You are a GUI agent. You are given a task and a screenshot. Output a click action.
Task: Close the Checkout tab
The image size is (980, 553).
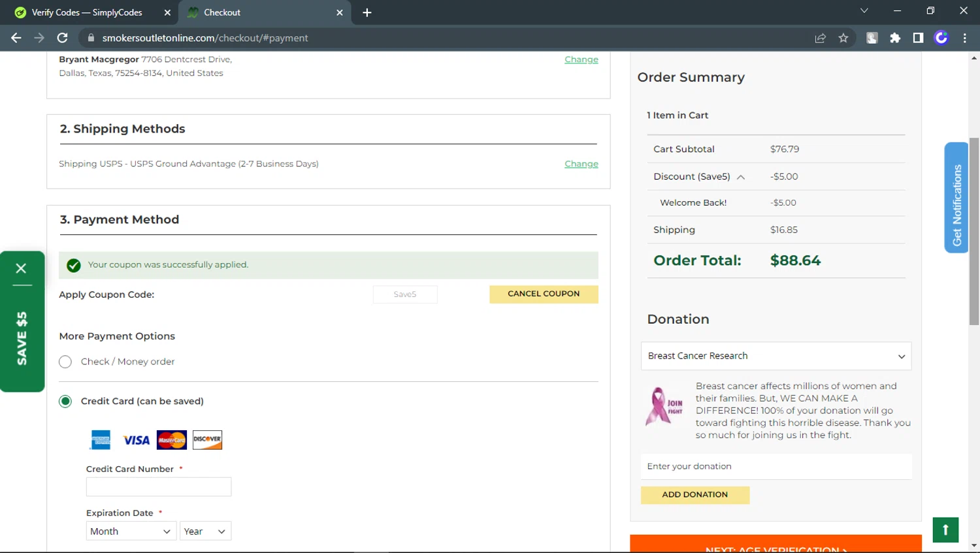tap(340, 12)
